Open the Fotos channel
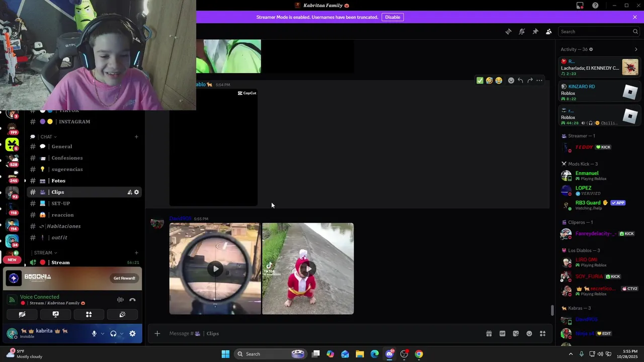The image size is (644, 362). pyautogui.click(x=85, y=180)
